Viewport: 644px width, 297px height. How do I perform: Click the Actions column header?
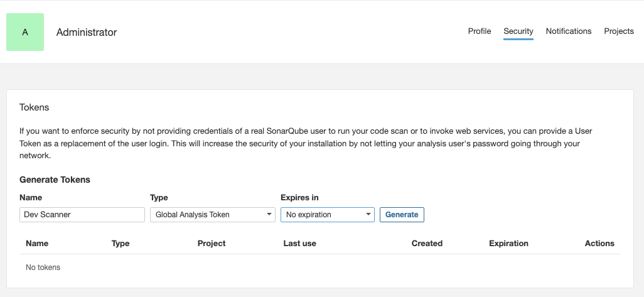pyautogui.click(x=599, y=244)
